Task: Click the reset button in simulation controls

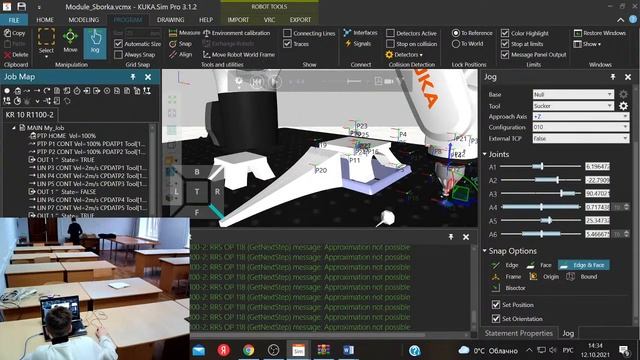Action: tap(256, 82)
